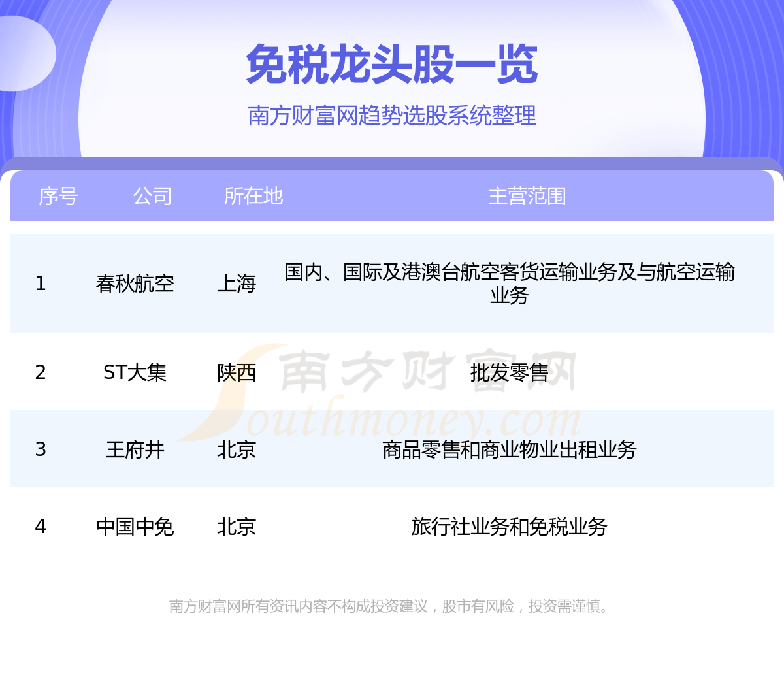This screenshot has width=784, height=686.
Task: Click row number 2
Action: (x=41, y=372)
